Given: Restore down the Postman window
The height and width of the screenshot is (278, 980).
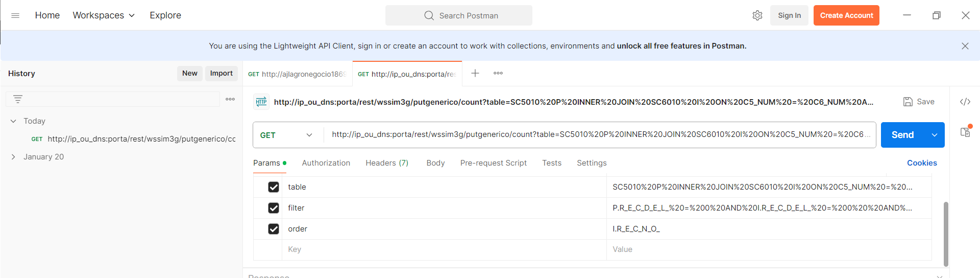Looking at the screenshot, I should click(x=937, y=15).
